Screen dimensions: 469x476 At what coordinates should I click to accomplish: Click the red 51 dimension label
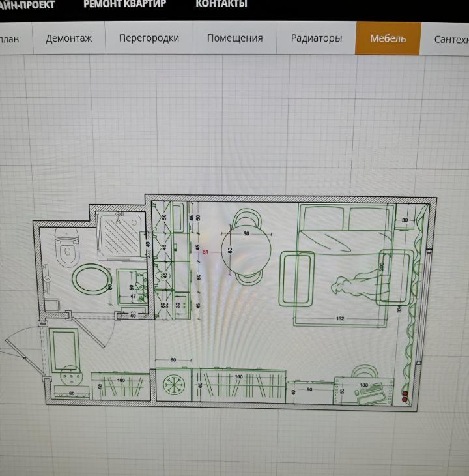pos(206,252)
